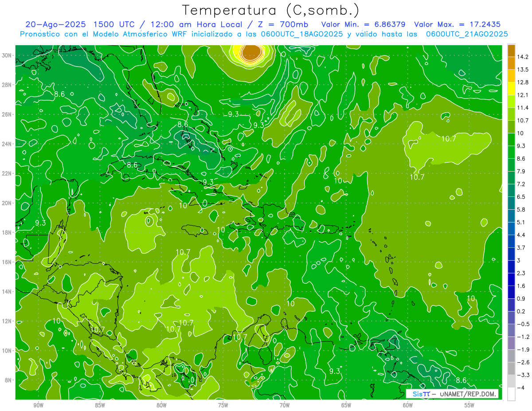Click the "8N" latitude axis label
Image resolution: width=532 pixels, height=411 pixels.
coord(9,380)
